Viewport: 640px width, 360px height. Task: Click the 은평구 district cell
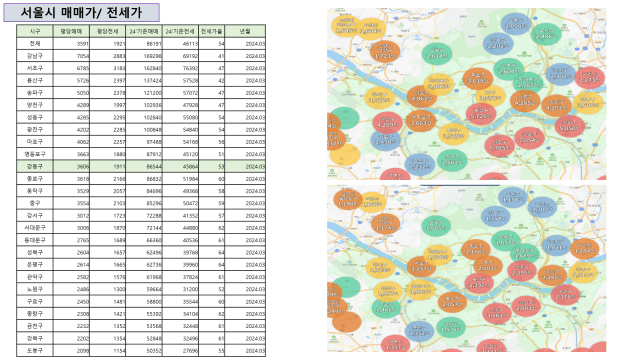point(35,264)
